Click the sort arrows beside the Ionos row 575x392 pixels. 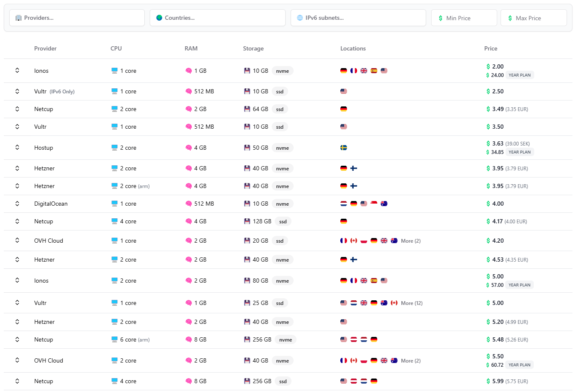[x=17, y=71]
